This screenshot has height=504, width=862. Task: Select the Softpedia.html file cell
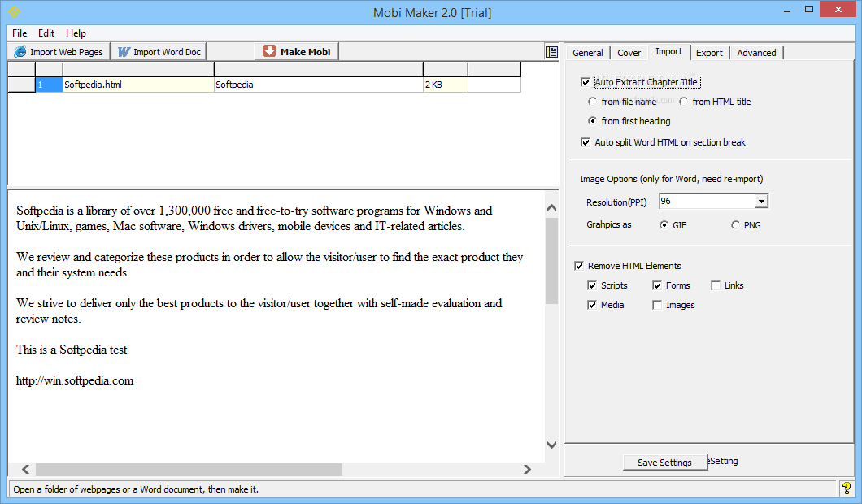click(138, 85)
